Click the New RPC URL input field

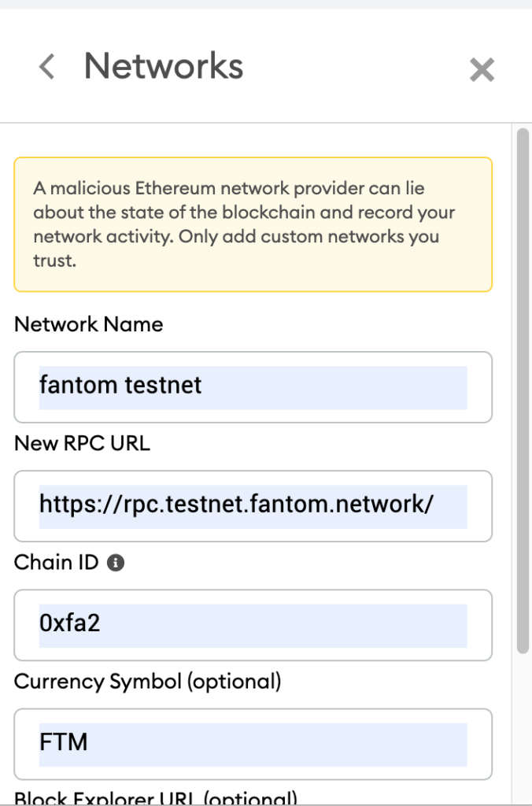point(253,506)
